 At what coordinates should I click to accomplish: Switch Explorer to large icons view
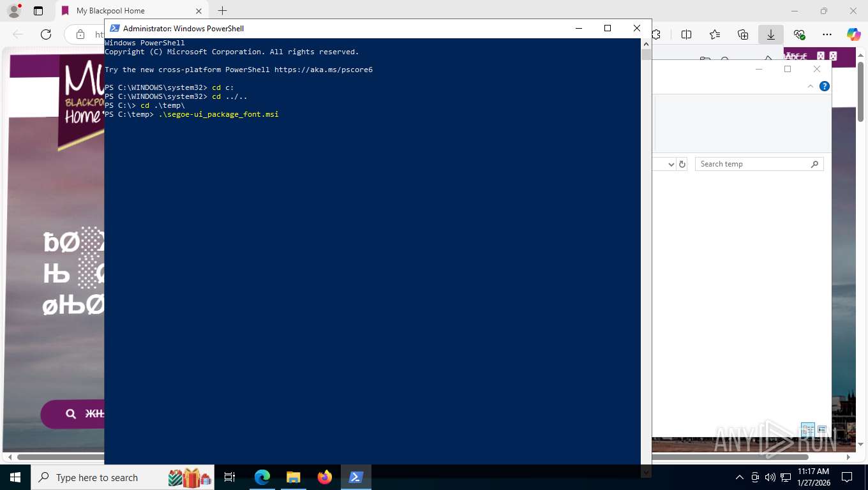[x=822, y=429]
